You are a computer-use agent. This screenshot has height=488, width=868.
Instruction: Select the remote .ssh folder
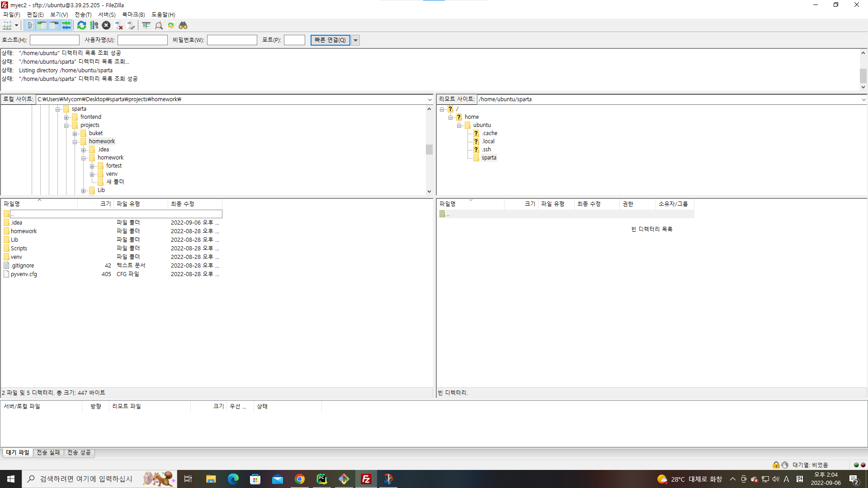point(486,150)
